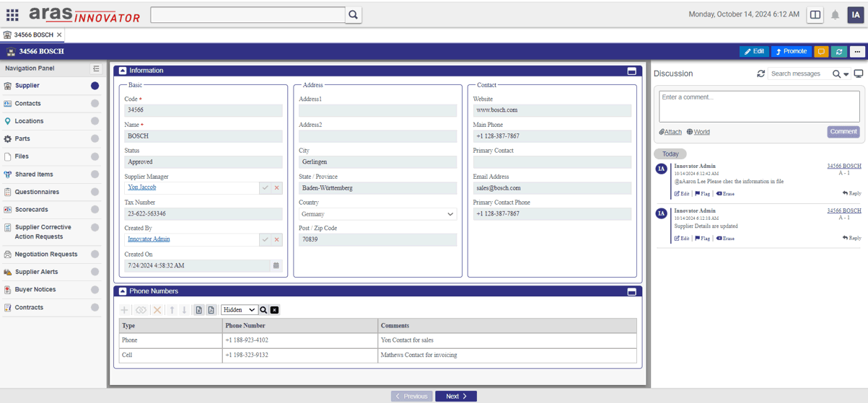Open Negotiation Requests in the navigation panel

[x=46, y=254]
